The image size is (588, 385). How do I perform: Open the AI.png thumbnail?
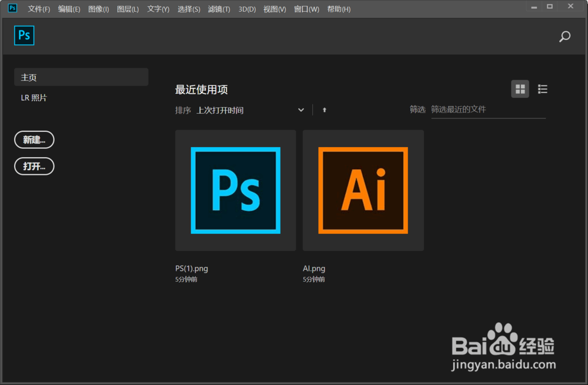(x=363, y=190)
